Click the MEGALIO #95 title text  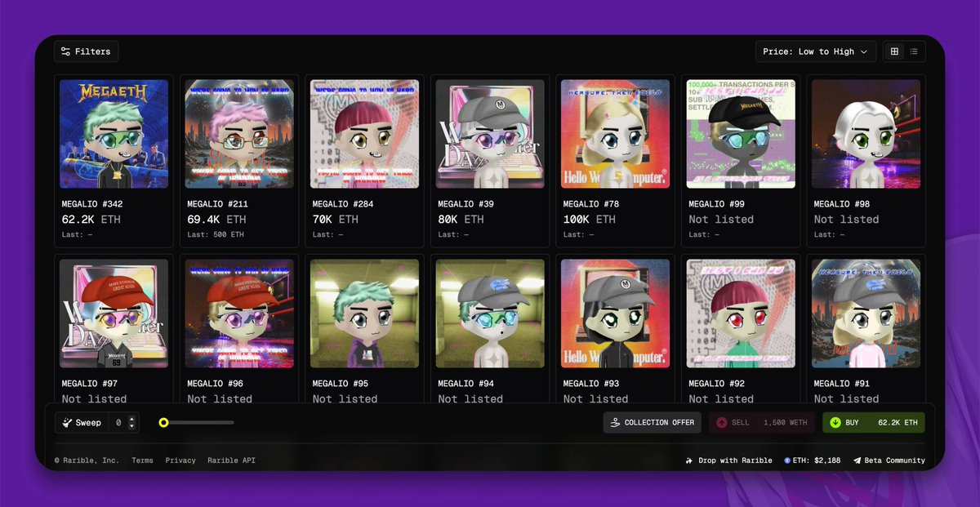coord(341,384)
